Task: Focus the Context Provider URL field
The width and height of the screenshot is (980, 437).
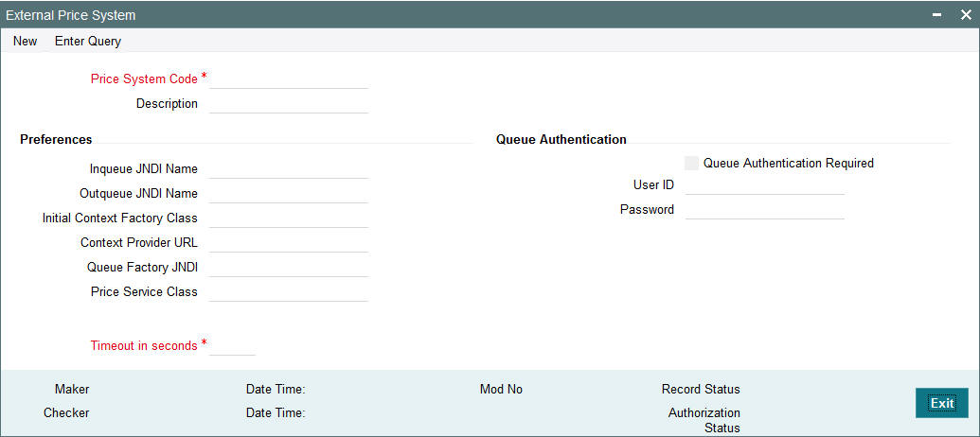Action: [289, 243]
